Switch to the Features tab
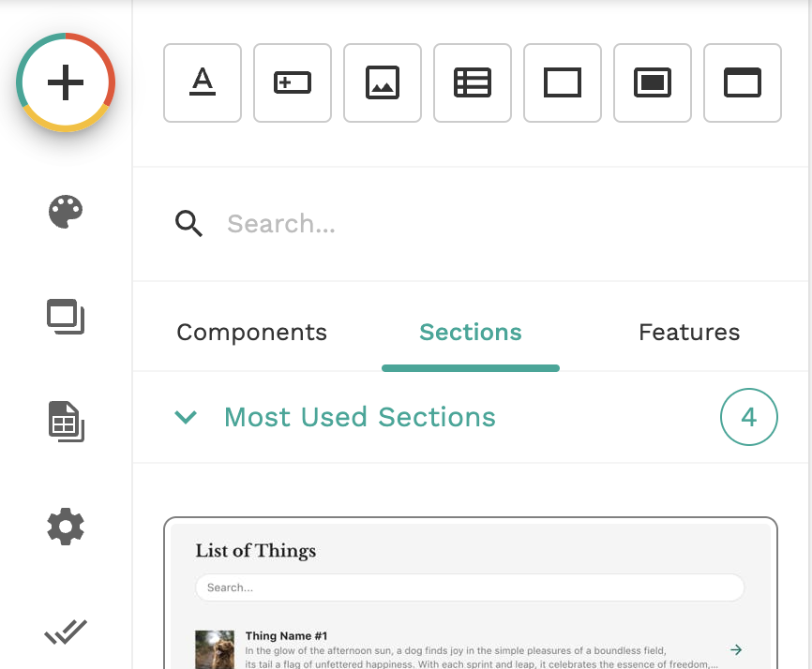This screenshot has height=669, width=812. click(x=689, y=333)
